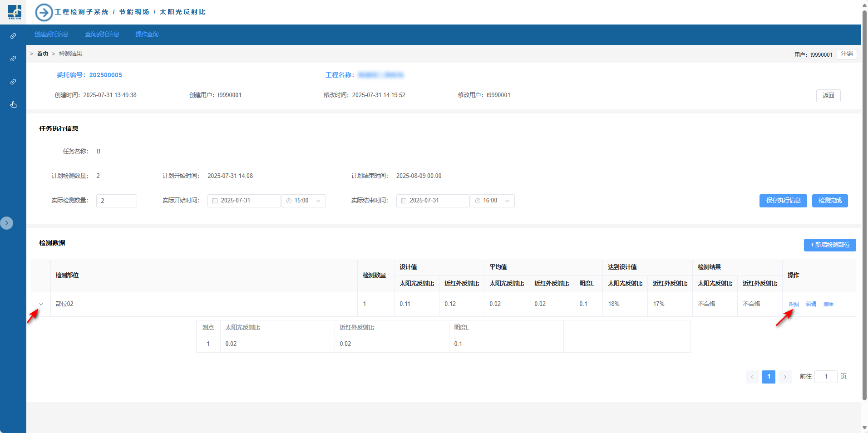Open the 实际开始时间 date picker
Viewport: 868px width, 433px height.
click(x=244, y=201)
